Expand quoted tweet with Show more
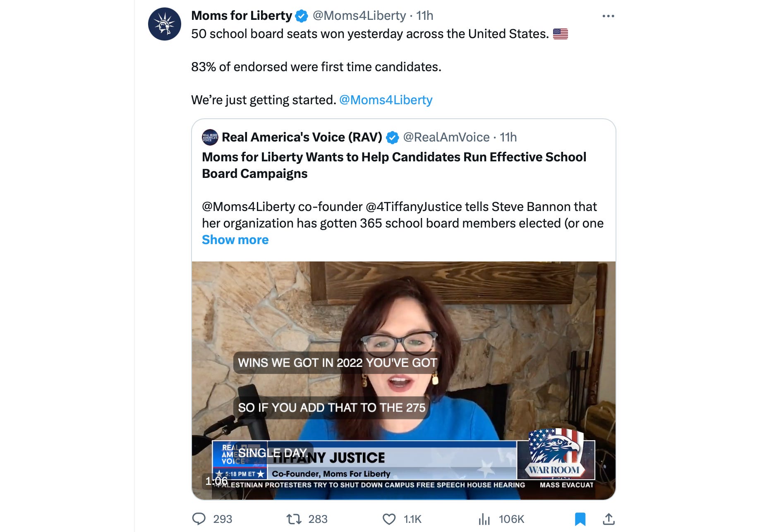Viewport: 762px width, 532px height. tap(235, 240)
